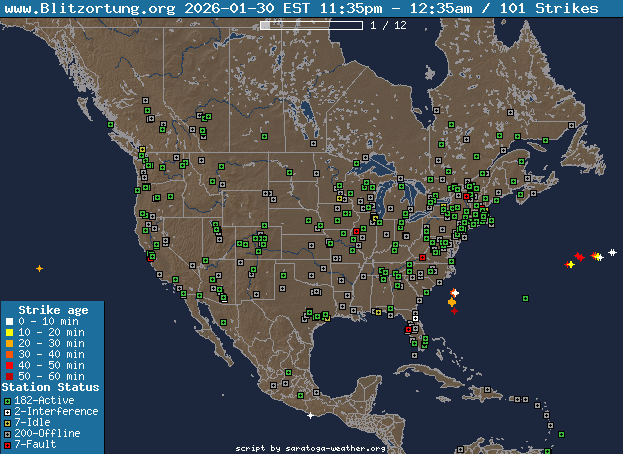
Task: Click the isolated green station in the Atlantic
Action: click(x=525, y=297)
